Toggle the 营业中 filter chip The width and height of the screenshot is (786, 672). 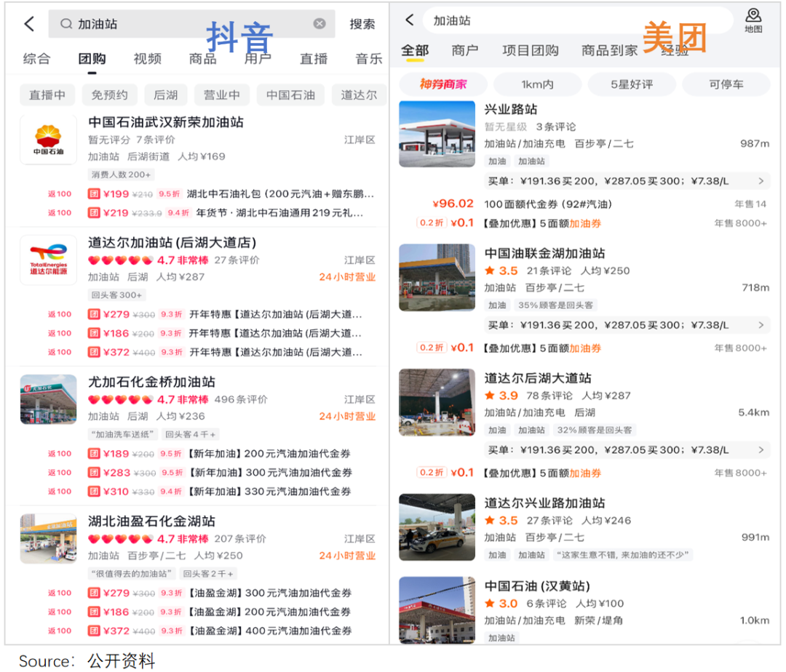tap(221, 95)
